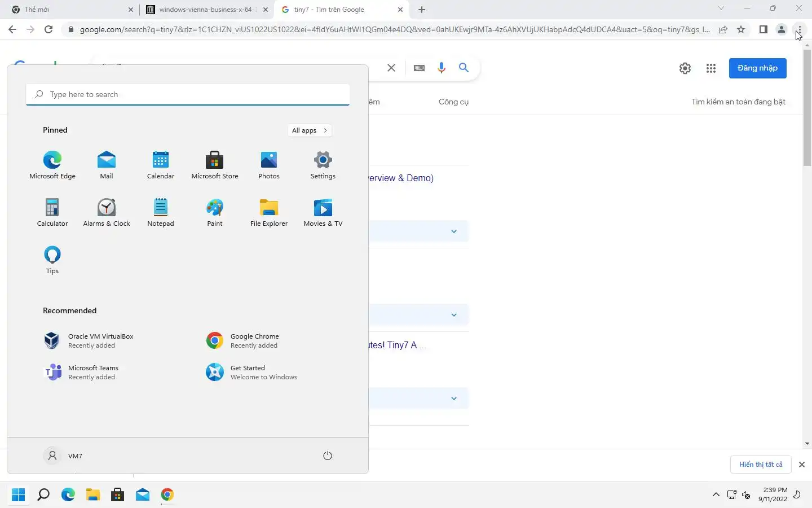The width and height of the screenshot is (812, 508).
Task: Switch to the 'Thẻ mới' Chrome tab
Action: coord(69,10)
